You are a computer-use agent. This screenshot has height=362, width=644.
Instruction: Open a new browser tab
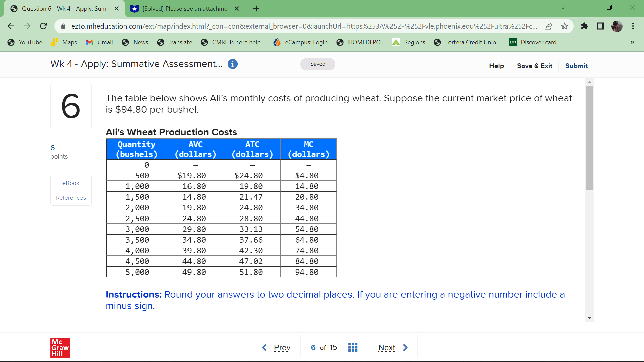tap(256, 9)
